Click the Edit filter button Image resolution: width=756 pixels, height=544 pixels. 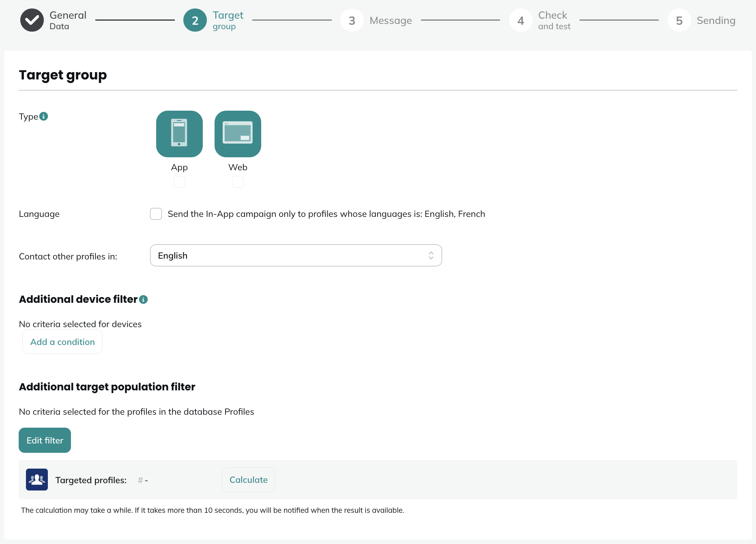pos(45,440)
